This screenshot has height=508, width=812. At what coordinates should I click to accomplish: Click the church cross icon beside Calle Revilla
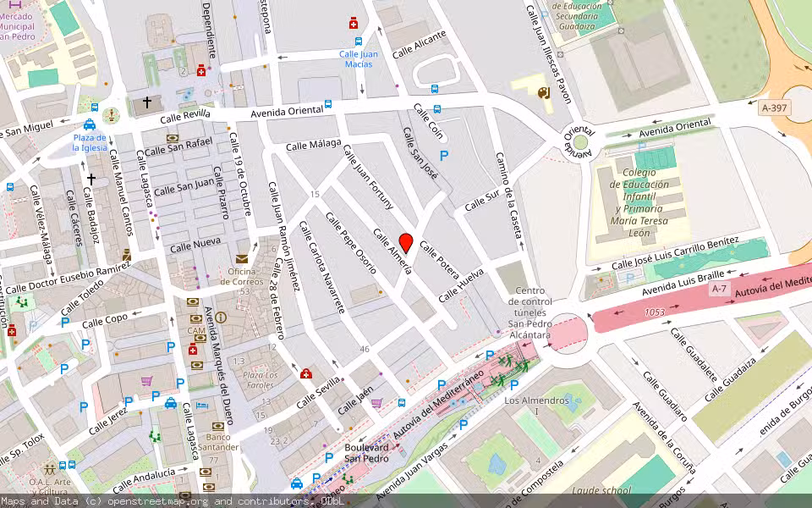(x=147, y=102)
